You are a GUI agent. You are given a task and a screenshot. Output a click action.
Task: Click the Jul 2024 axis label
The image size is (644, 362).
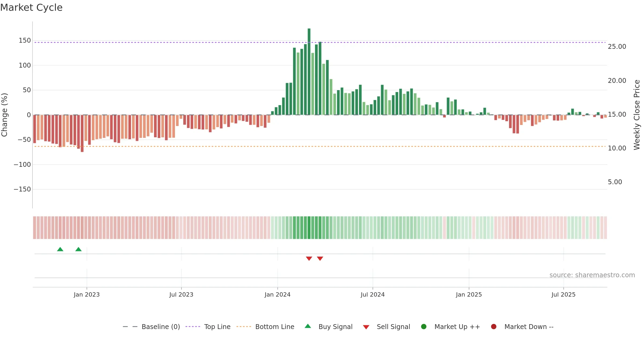373,295
